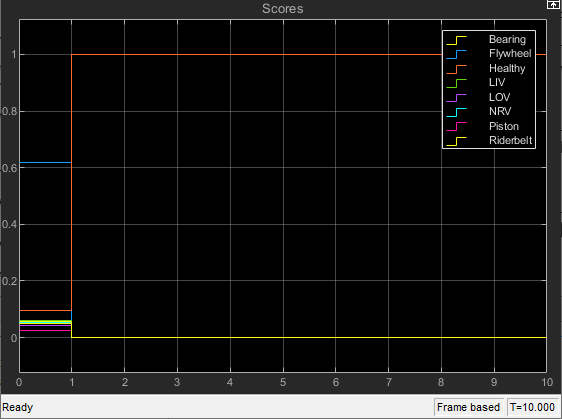Toggle the LOV legend entry
562x419 pixels.
pos(499,97)
